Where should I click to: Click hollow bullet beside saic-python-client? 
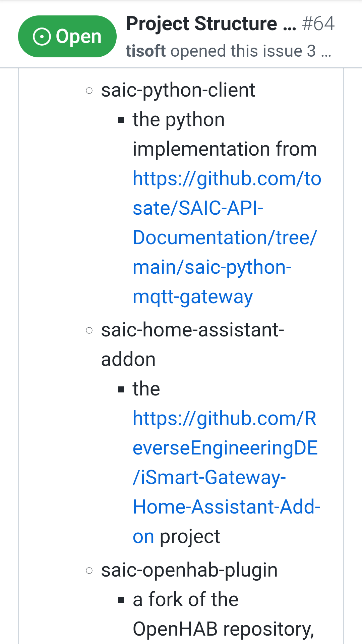89,91
